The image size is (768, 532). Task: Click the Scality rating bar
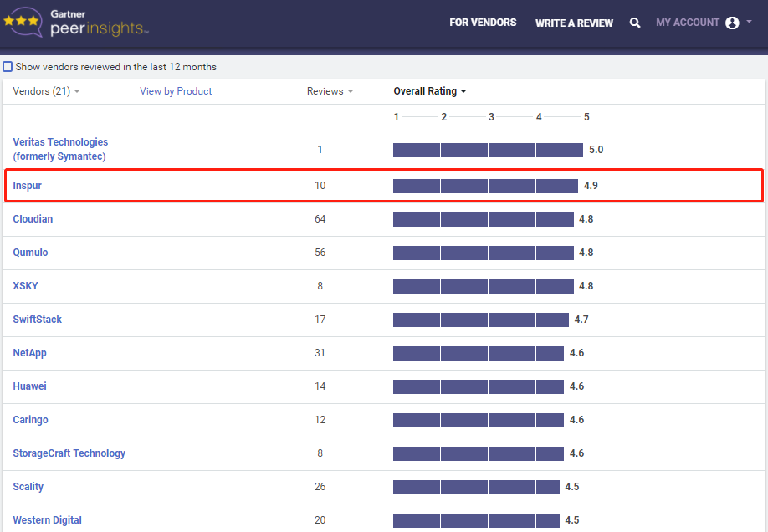pyautogui.click(x=476, y=487)
